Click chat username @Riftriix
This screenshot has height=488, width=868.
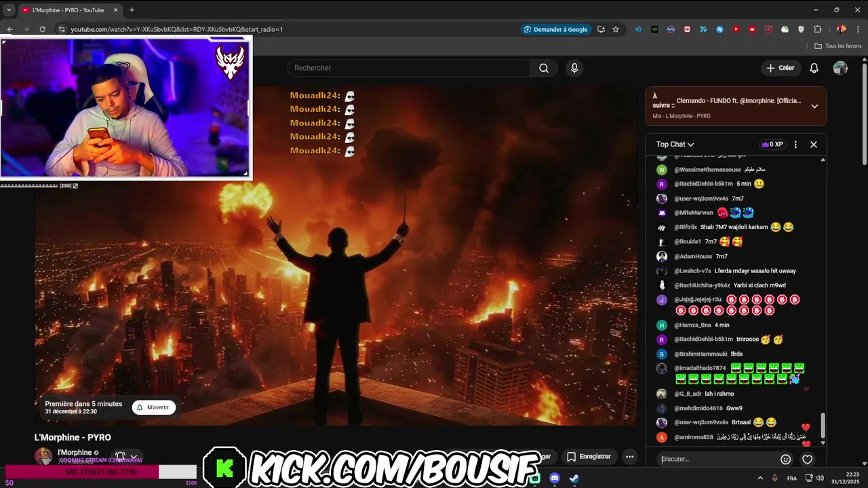coord(686,227)
